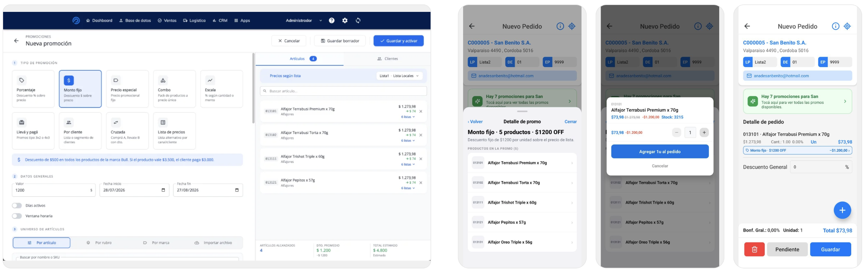Select the Por cliente promotion type card

tap(80, 131)
